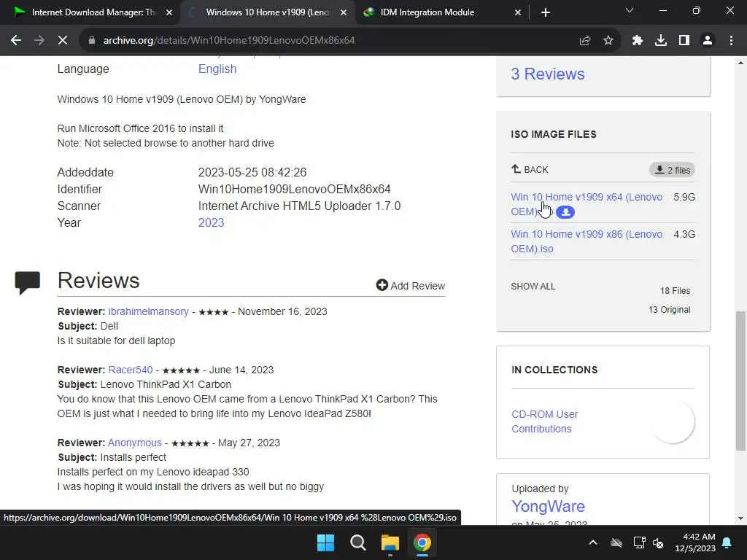
Task: Click Add Review
Action: click(410, 285)
